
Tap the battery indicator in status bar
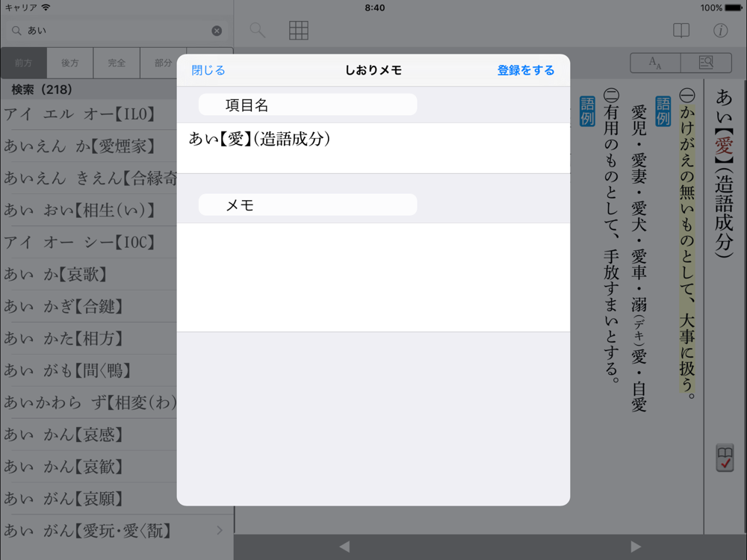pyautogui.click(x=734, y=7)
